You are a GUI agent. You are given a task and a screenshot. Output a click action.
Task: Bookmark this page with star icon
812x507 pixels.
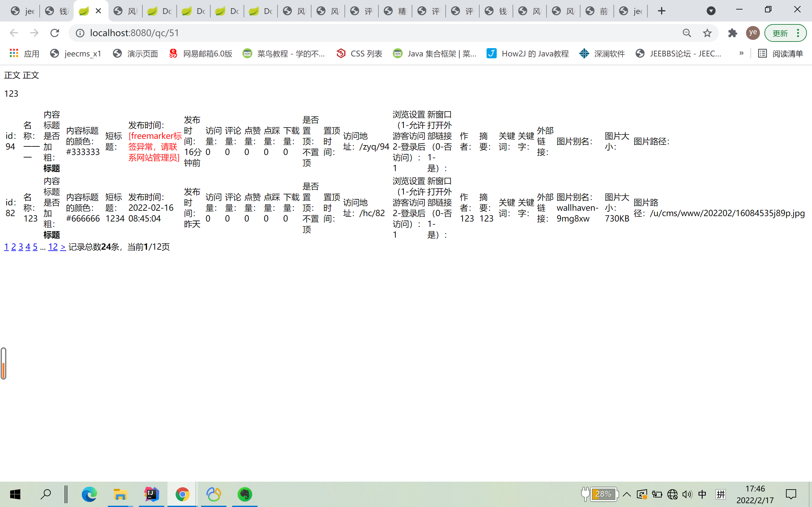point(707,33)
